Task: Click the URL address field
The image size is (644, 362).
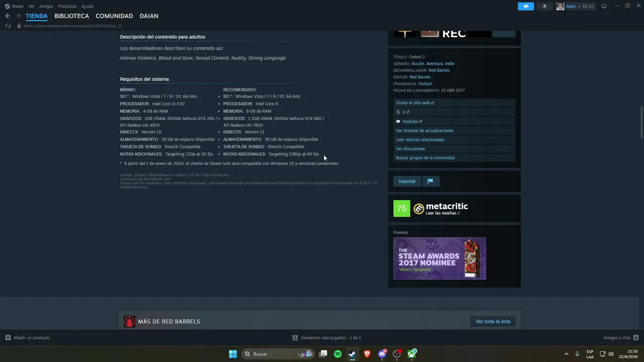Action: pos(73,26)
